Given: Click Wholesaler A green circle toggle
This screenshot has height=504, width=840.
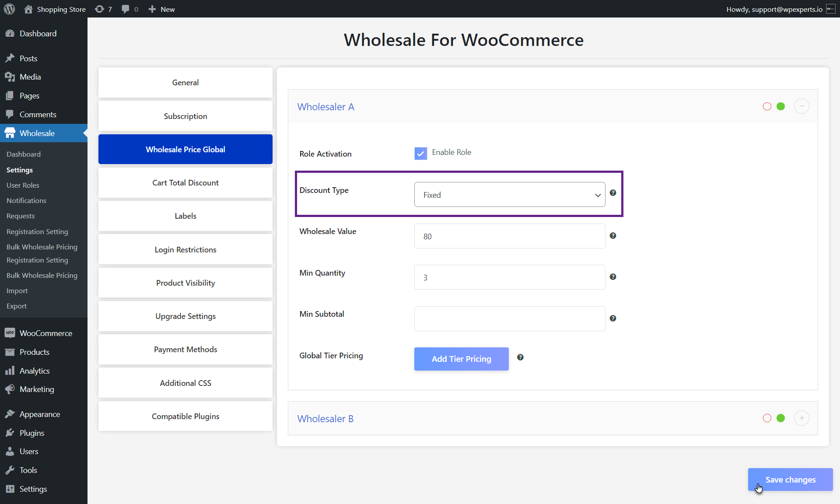Looking at the screenshot, I should [x=780, y=106].
